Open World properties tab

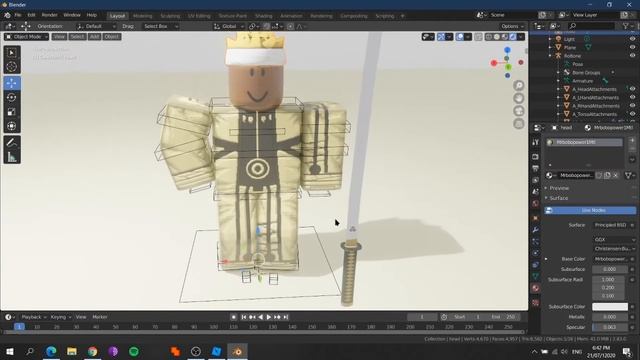tap(536, 203)
